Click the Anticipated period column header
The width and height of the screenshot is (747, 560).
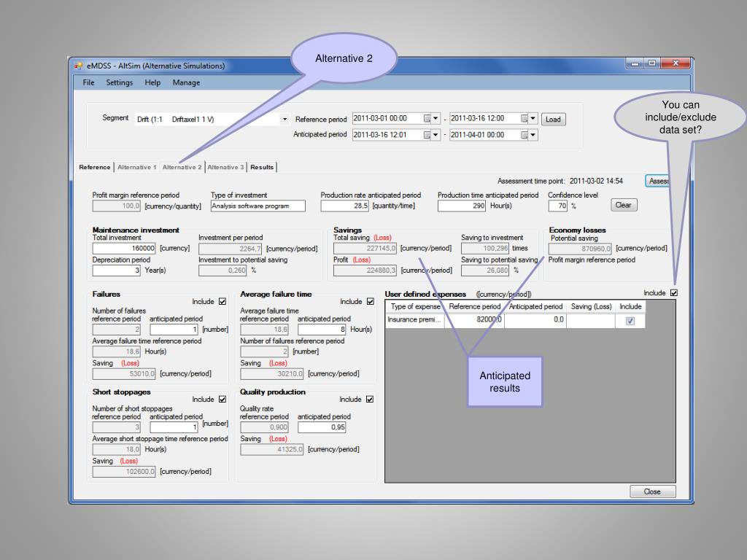[535, 307]
